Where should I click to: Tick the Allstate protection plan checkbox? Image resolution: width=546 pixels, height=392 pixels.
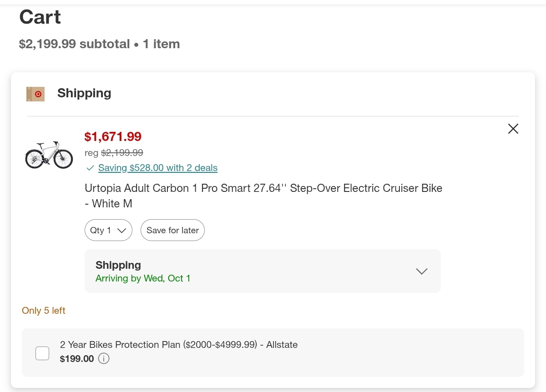[x=42, y=353]
